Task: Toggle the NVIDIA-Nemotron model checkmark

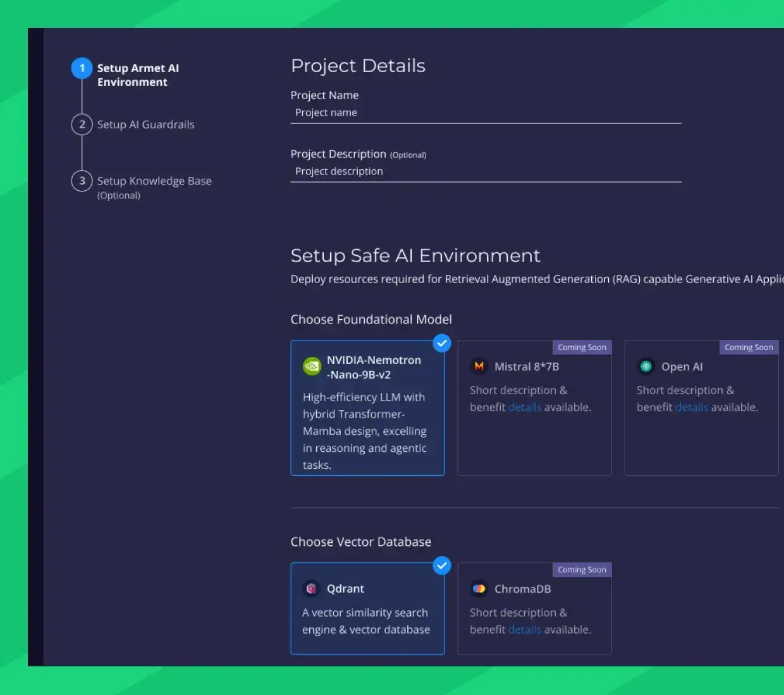Action: [x=442, y=343]
